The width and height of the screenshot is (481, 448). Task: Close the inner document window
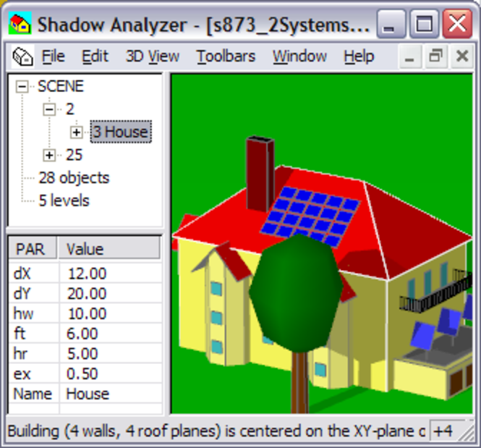[462, 56]
